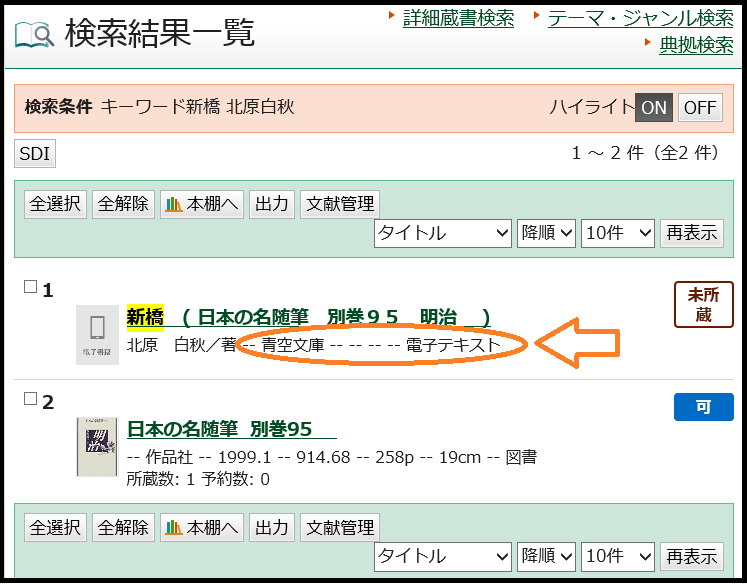Click the top 再表示 button
Image resolution: width=747 pixels, height=584 pixels.
click(692, 233)
